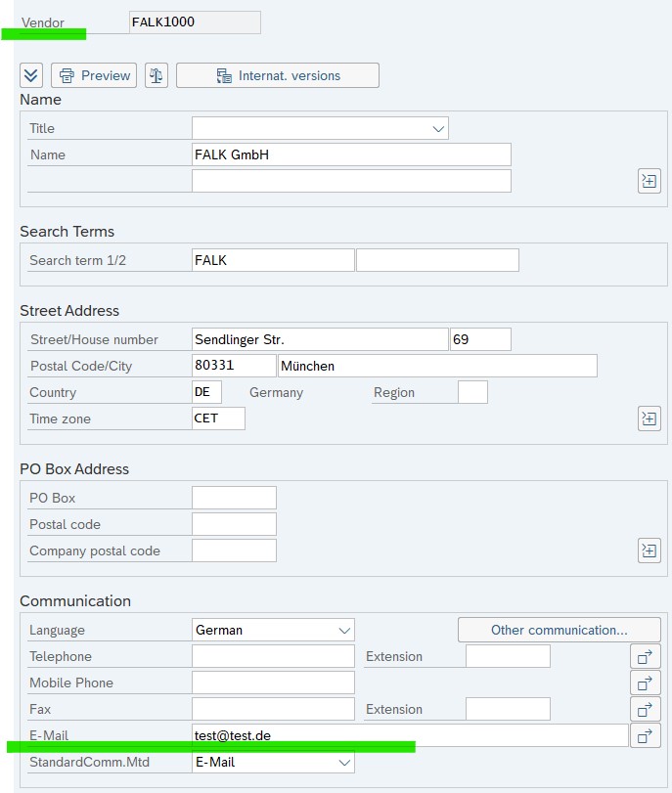Click the Communication section heading
Screen dimensions: 672x793
click(x=75, y=600)
